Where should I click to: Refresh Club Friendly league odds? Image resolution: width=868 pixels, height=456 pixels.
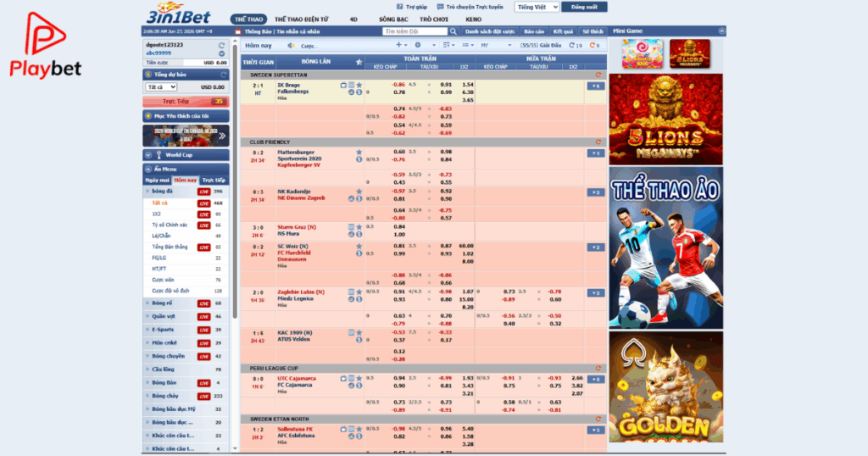598,142
